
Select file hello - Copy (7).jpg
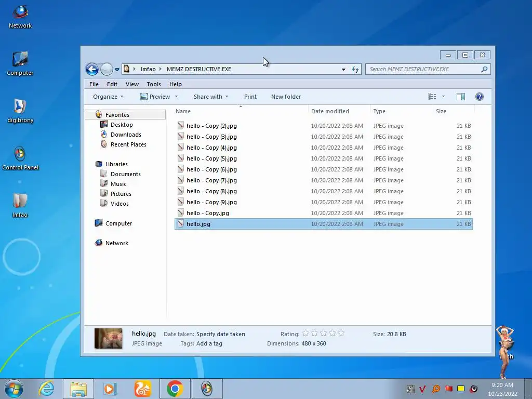[x=323, y=180]
